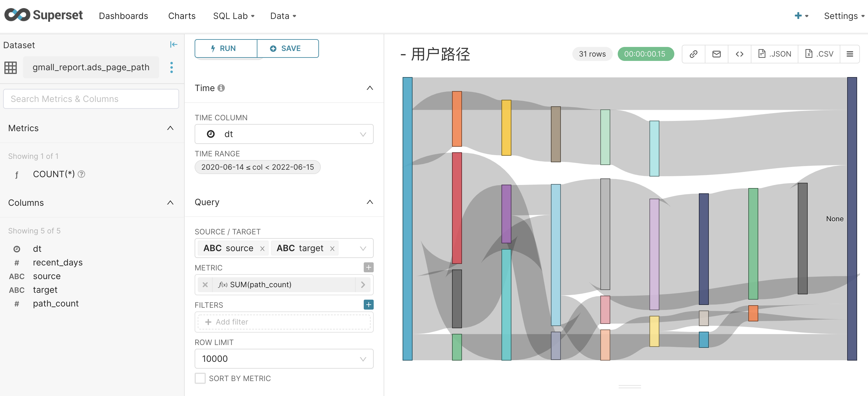Viewport: 868px width, 396px height.
Task: Open the Row Limit 10000 dropdown
Action: (284, 359)
